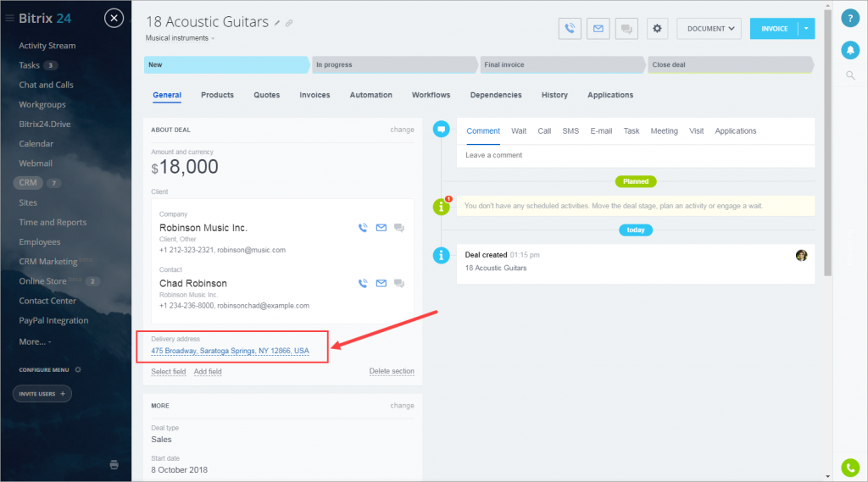Click the Configure Menu gear icon

[78, 369]
